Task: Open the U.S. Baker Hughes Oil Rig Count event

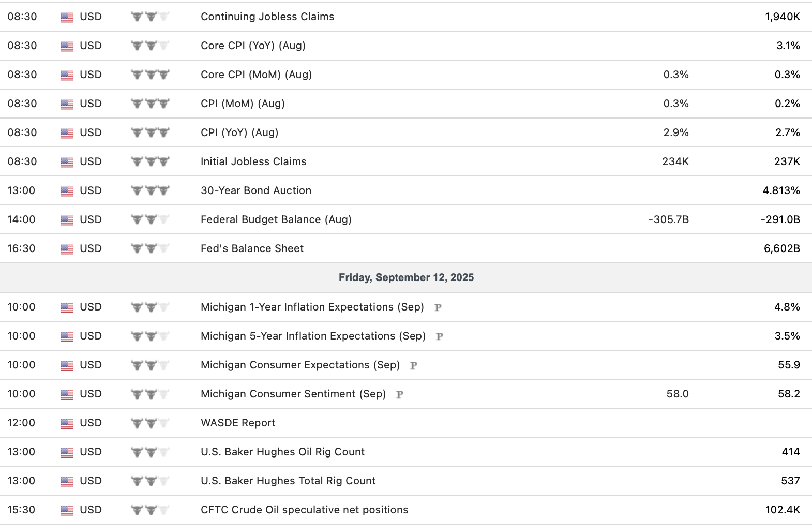Action: 282,452
